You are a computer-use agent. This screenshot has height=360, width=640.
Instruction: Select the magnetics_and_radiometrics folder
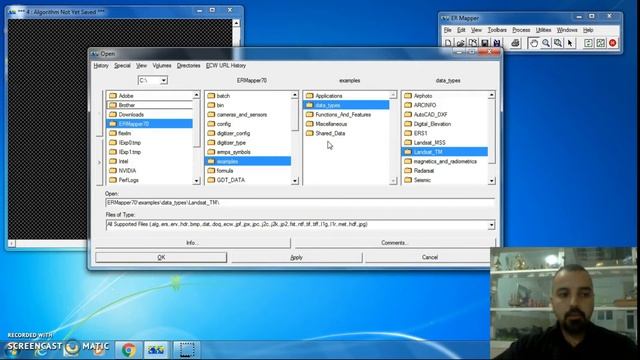pos(444,161)
